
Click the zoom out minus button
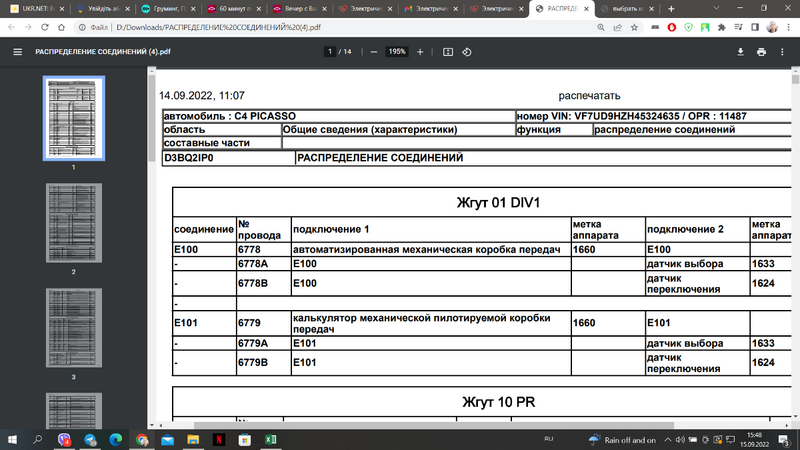[374, 51]
